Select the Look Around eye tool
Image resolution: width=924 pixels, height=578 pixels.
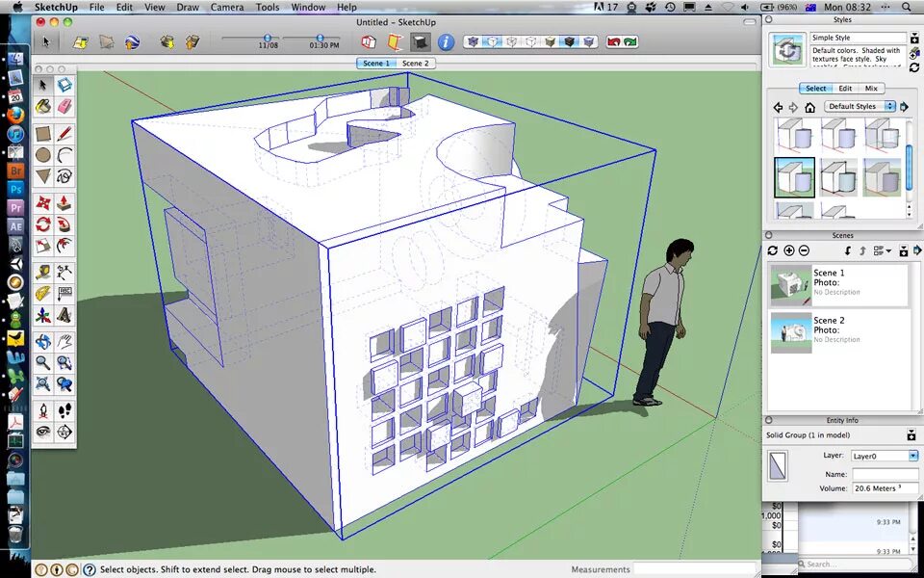click(43, 433)
